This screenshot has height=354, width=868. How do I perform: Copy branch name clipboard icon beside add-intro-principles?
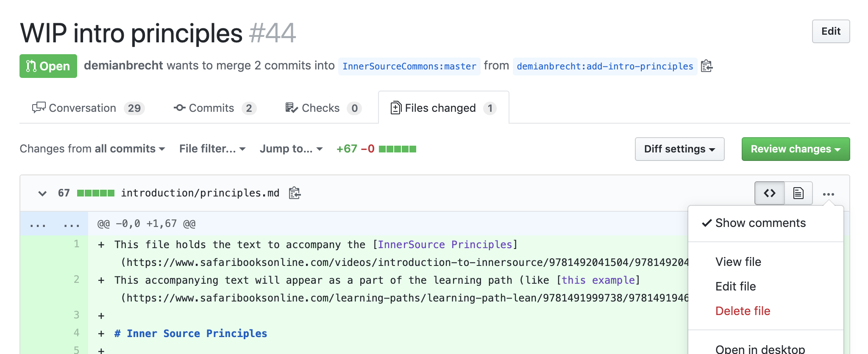[707, 66]
